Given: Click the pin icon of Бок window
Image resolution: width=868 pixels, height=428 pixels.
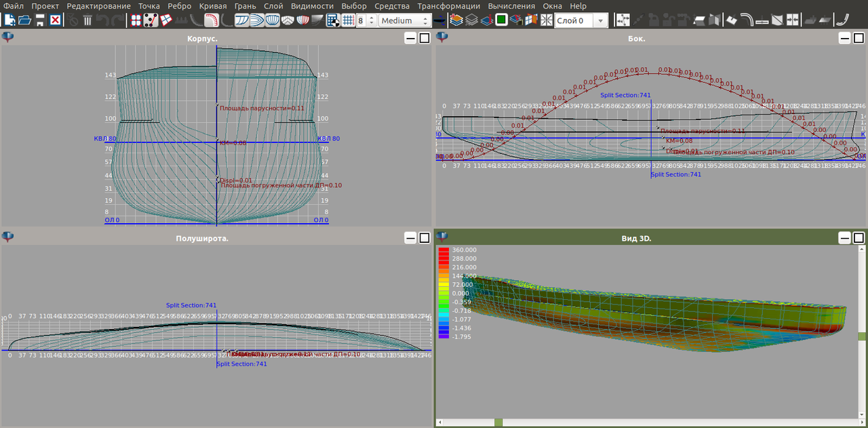Looking at the screenshot, I should pos(442,37).
